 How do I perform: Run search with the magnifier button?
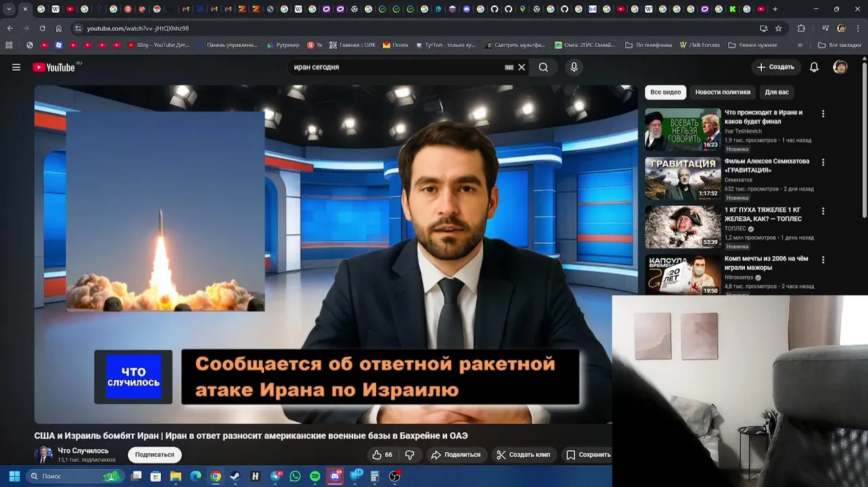(x=543, y=68)
